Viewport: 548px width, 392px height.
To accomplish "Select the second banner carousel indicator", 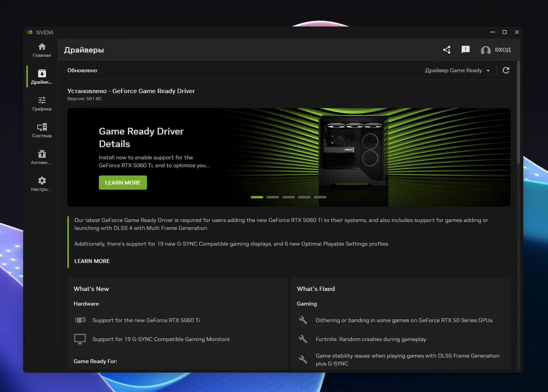I will point(273,197).
